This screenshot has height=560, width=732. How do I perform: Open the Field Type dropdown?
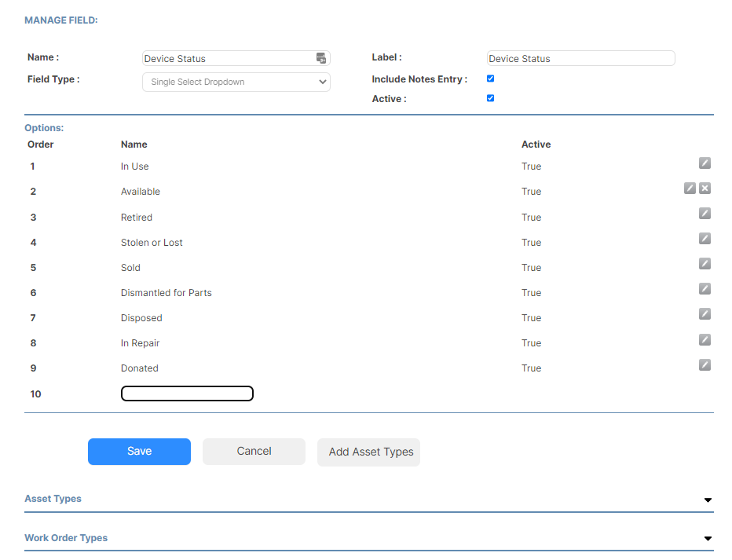click(236, 82)
